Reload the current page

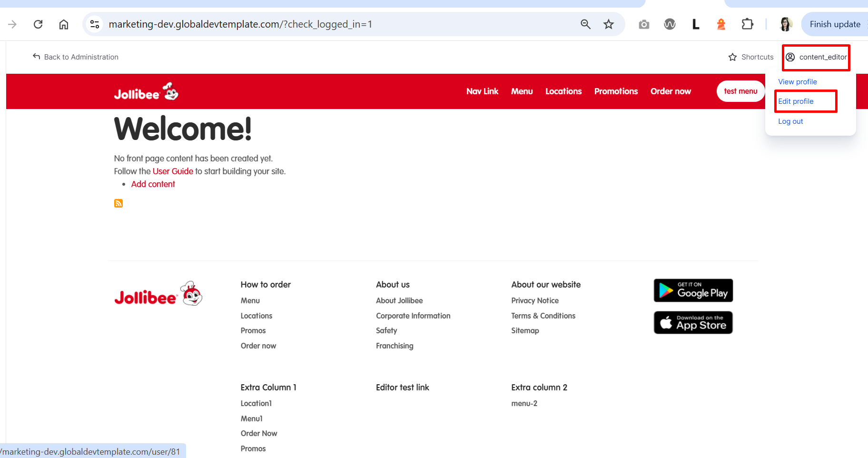[38, 24]
